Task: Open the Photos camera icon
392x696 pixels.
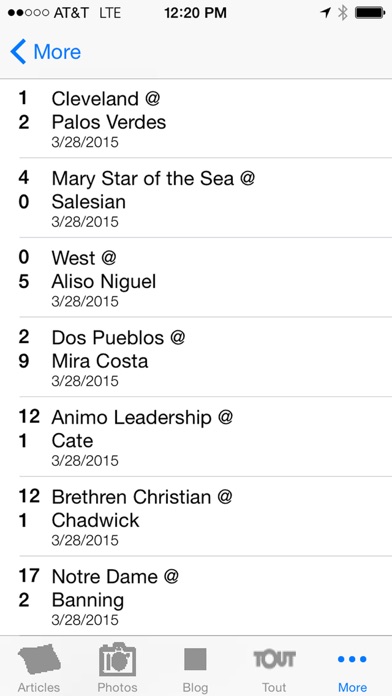Action: (x=117, y=659)
